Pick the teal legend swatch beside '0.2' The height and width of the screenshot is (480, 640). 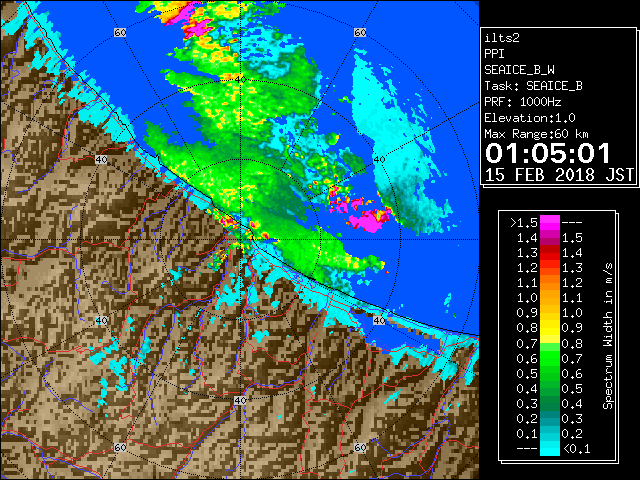pos(550,419)
